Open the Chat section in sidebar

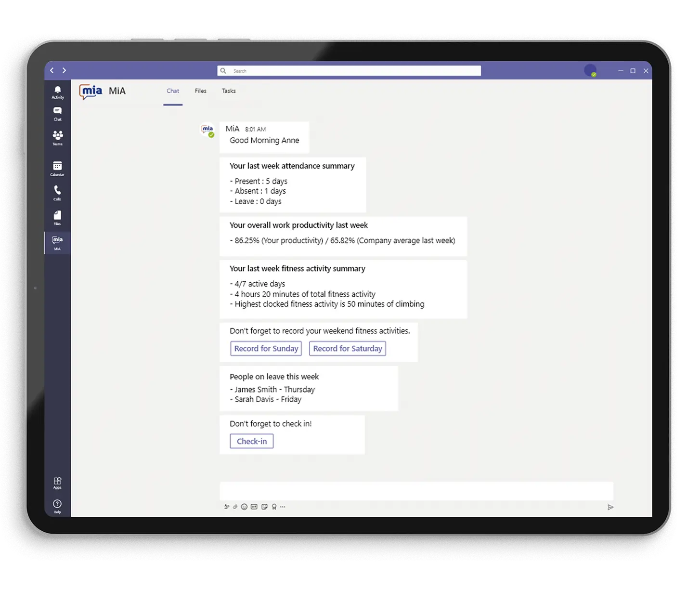58,114
